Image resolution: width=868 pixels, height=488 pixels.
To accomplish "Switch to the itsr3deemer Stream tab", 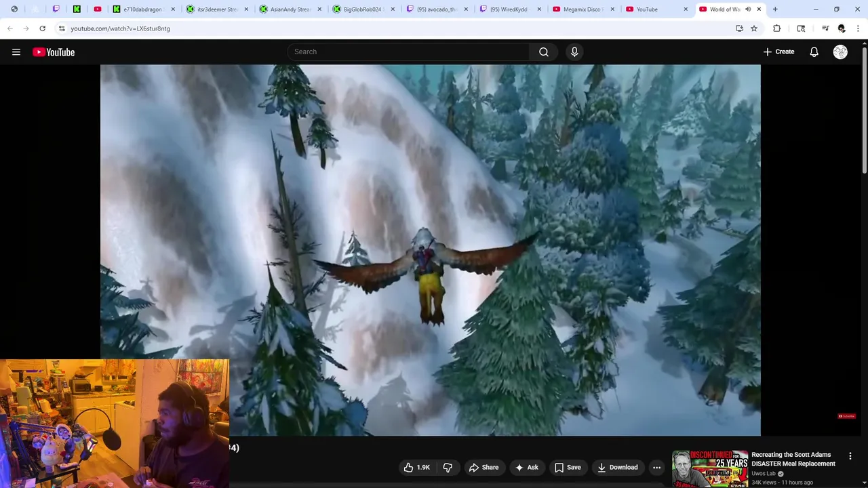I will pyautogui.click(x=216, y=9).
